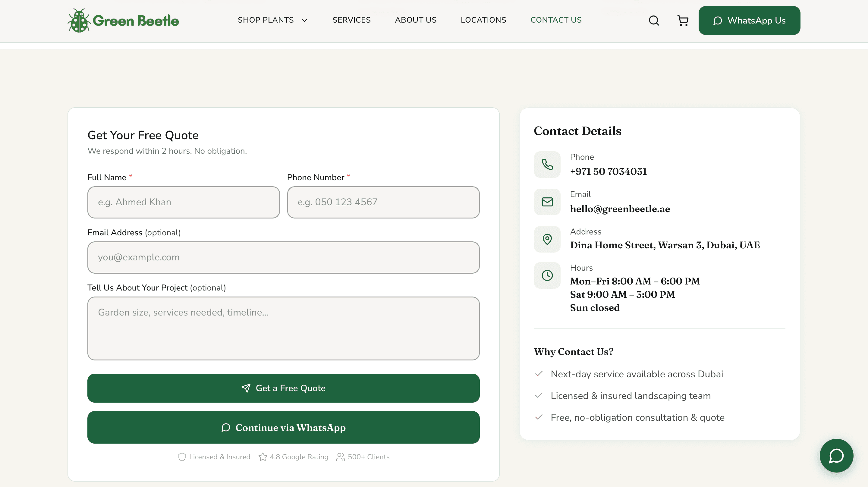Click the shield icon beside Licensed & Insured
The image size is (868, 487).
pos(182,457)
